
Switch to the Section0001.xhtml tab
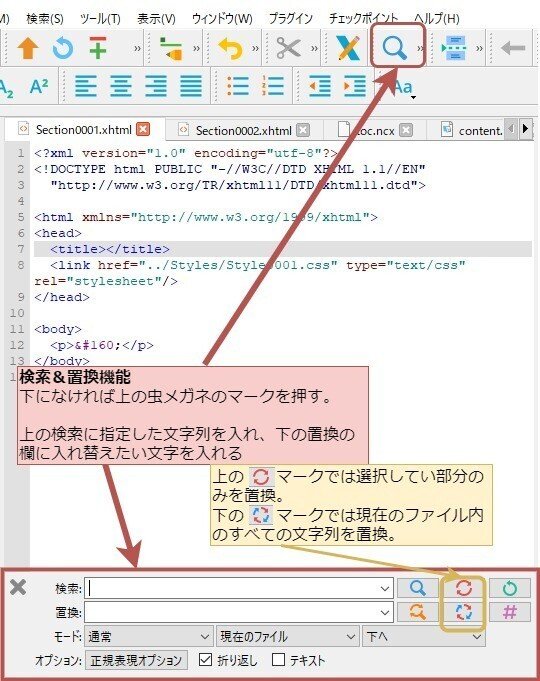tap(83, 130)
